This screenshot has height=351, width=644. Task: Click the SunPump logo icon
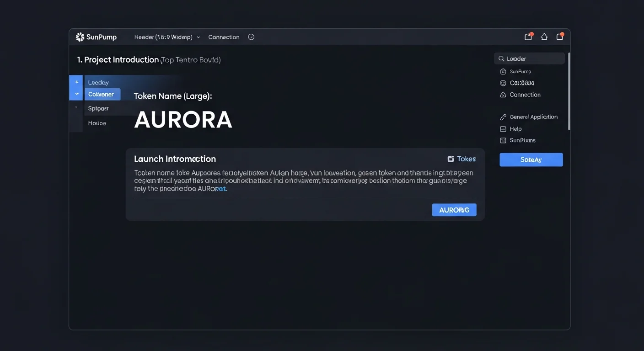(80, 37)
